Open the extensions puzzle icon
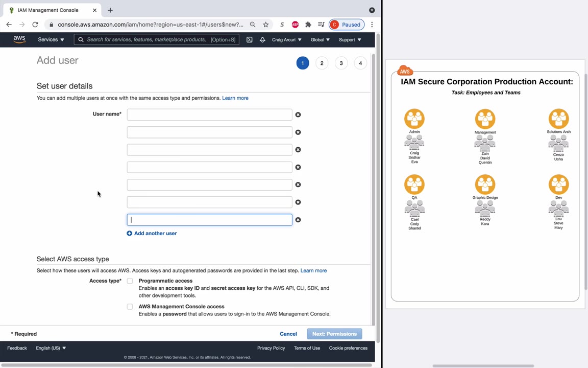This screenshot has width=588, height=368. (x=308, y=25)
